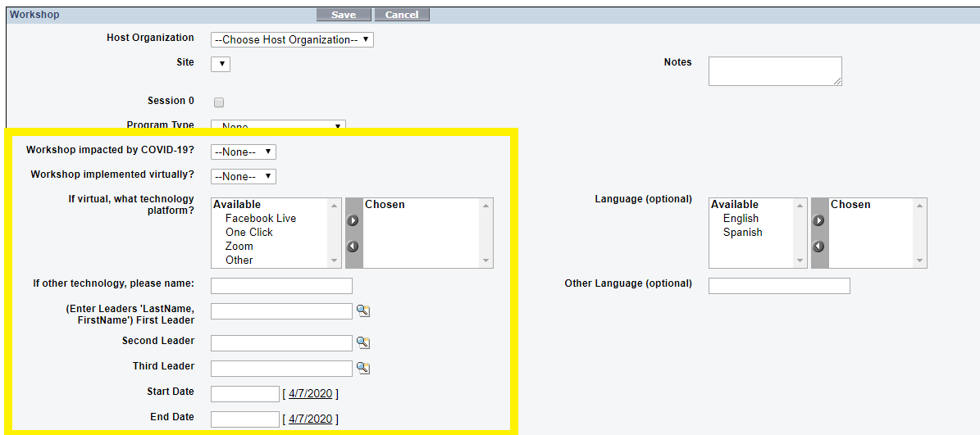Focus the 'If other technology' name field
Image resolution: width=980 pixels, height=435 pixels.
pyautogui.click(x=282, y=286)
